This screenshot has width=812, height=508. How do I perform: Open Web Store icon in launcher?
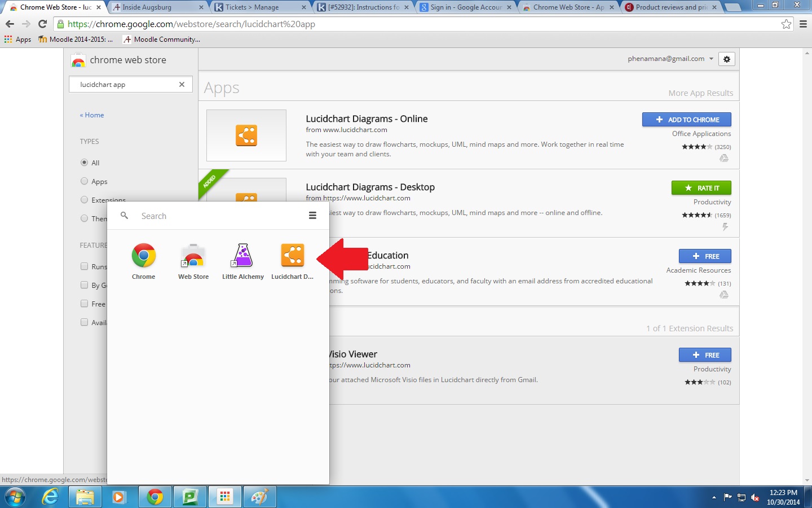pos(193,261)
